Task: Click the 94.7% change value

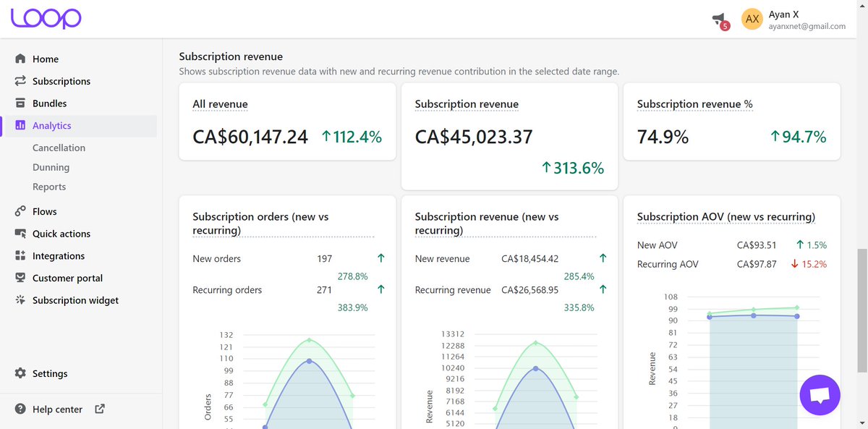Action: point(798,137)
